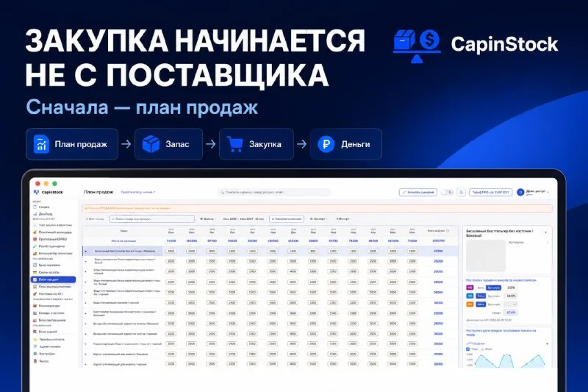
Task: Click the shopping cart icon on Закупка chip
Action: (234, 144)
